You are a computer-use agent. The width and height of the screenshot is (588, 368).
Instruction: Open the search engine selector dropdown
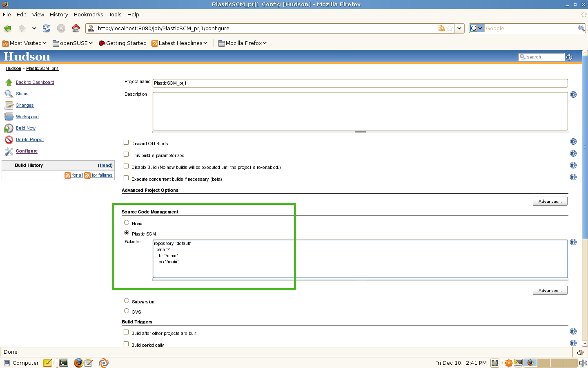click(x=477, y=28)
